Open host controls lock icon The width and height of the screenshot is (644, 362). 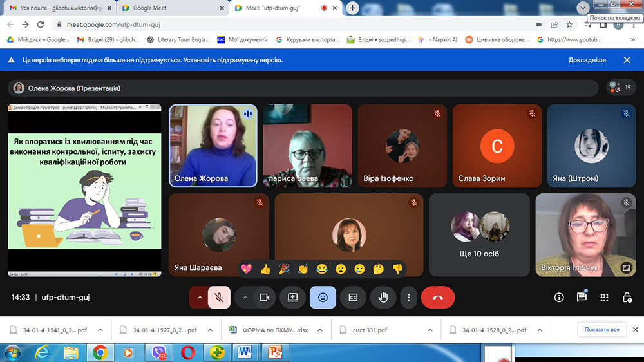coord(627,298)
